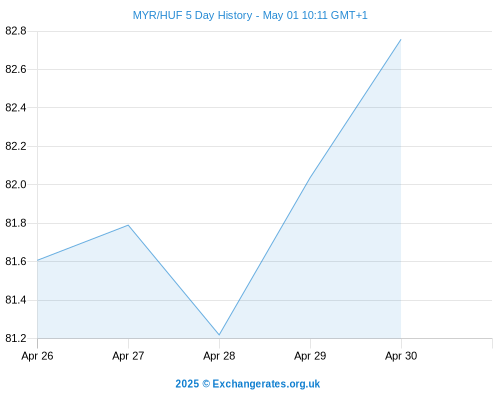495x400 pixels.
Task: Select the Apr 30 x-axis label
Action: 401,356
